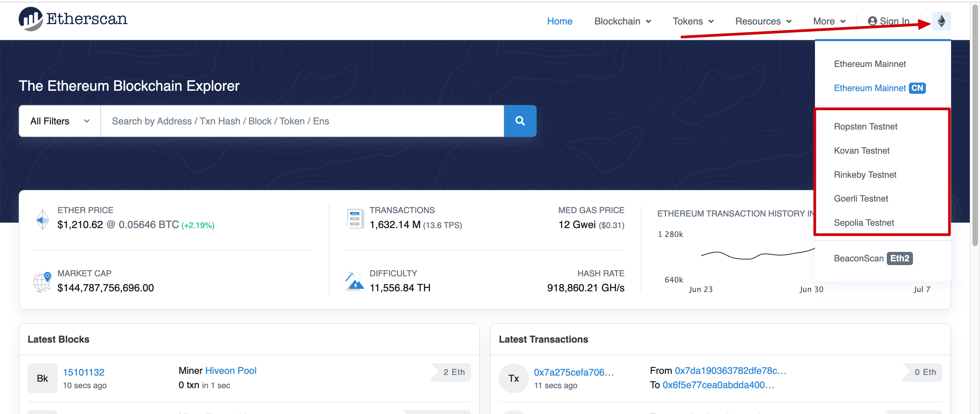
Task: Go to the Home nav link
Action: tap(560, 21)
